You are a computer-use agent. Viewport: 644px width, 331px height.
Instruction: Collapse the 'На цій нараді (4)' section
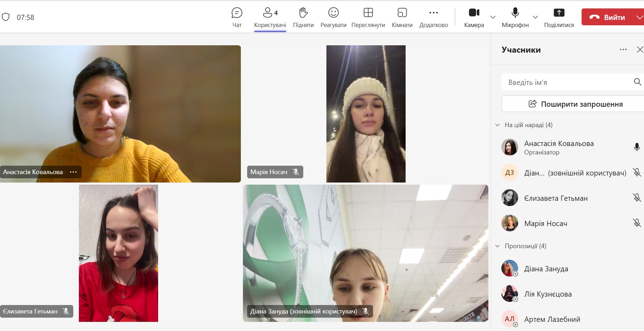497,125
